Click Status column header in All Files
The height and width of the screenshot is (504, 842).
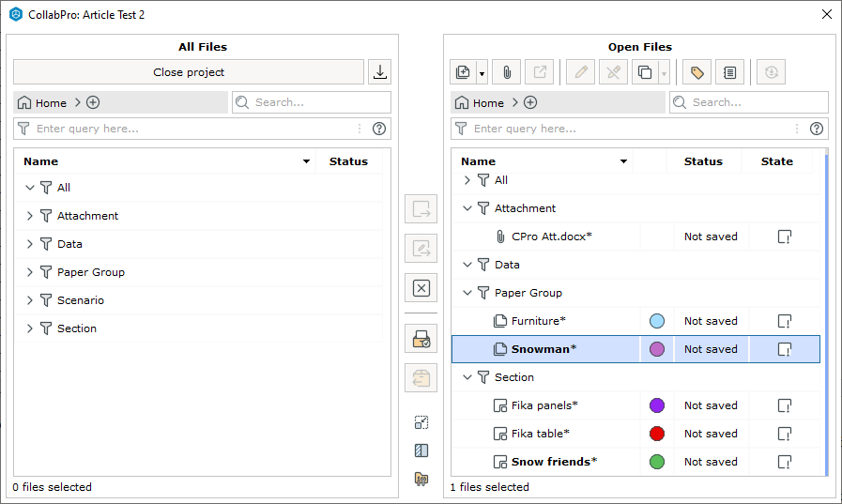[348, 161]
